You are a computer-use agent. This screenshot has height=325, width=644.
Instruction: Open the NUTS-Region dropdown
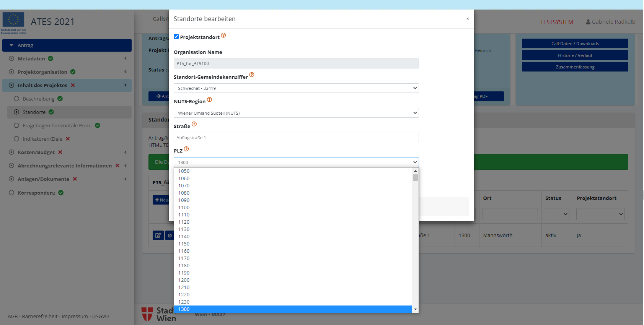pyautogui.click(x=296, y=113)
